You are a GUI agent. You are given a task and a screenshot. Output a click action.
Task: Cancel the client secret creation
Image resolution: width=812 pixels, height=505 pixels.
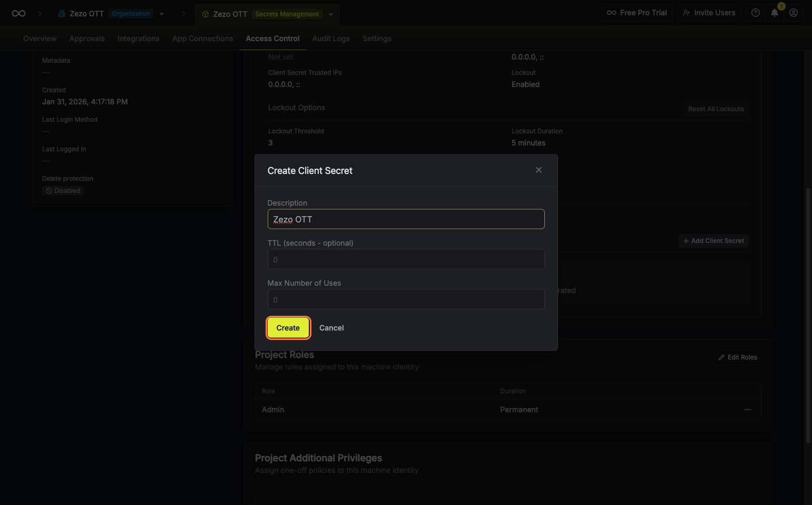pos(331,328)
